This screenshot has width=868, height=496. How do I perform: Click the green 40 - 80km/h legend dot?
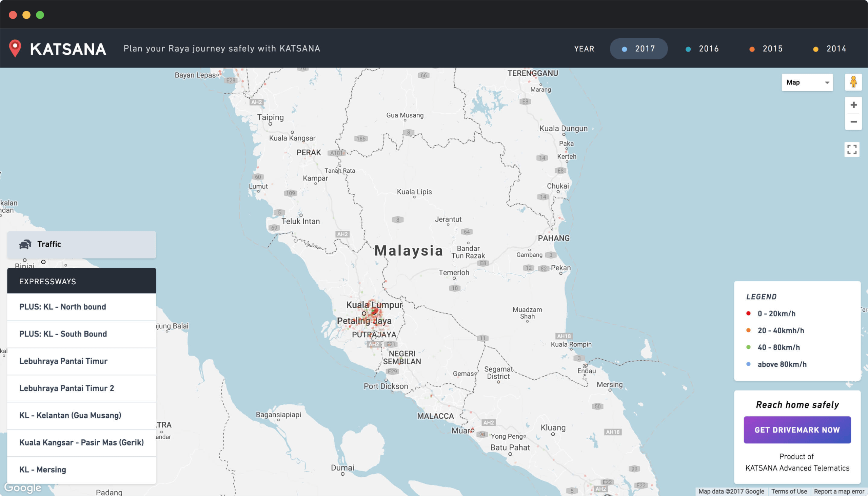[x=748, y=347]
